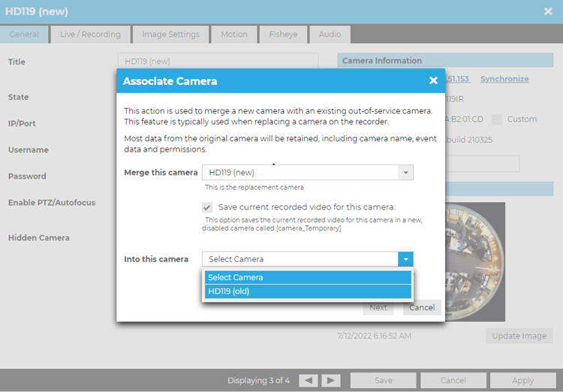Screen dimensions: 563x392
Task: Click Save in the bottom bar
Action: 383,380
